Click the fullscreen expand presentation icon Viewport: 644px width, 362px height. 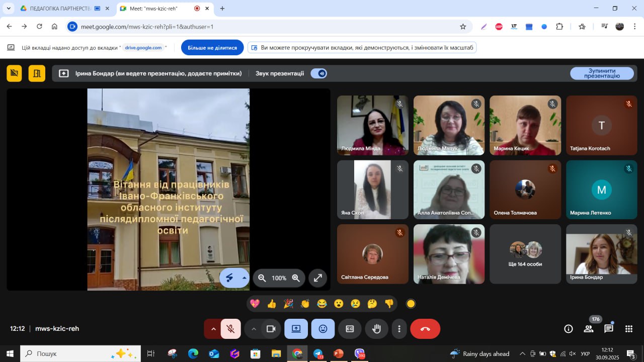coord(318,278)
